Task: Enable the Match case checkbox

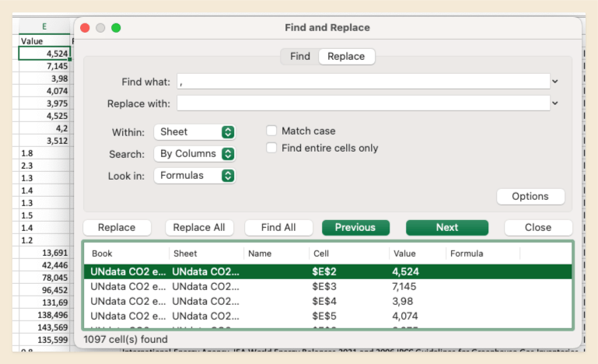Action: 271,131
